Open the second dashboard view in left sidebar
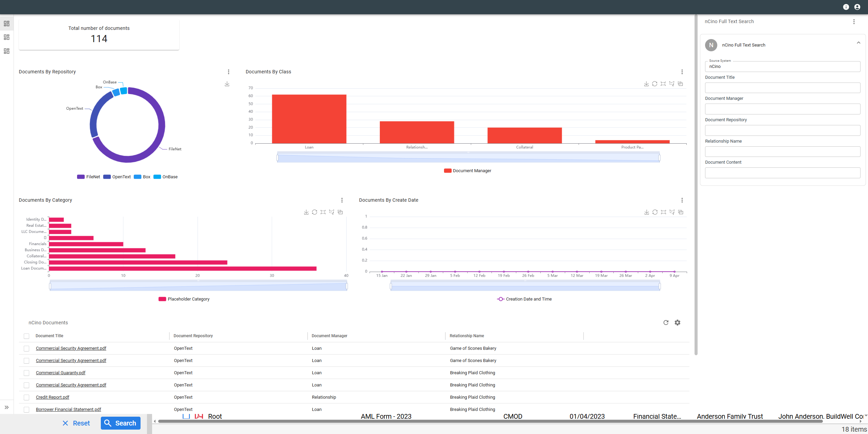This screenshot has height=434, width=868. tap(6, 37)
